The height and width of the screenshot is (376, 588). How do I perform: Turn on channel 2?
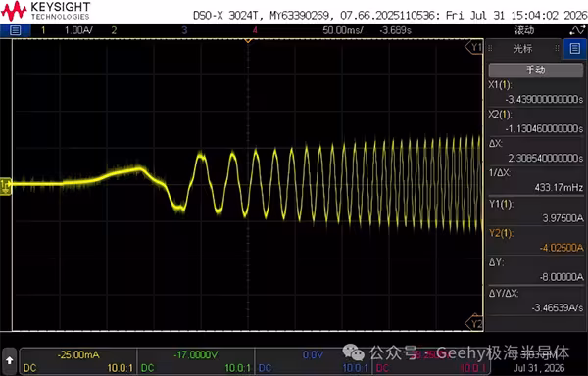[x=114, y=30]
